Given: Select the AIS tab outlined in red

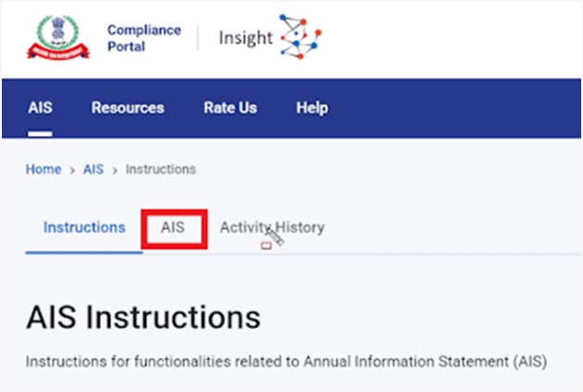Looking at the screenshot, I should click(x=173, y=227).
